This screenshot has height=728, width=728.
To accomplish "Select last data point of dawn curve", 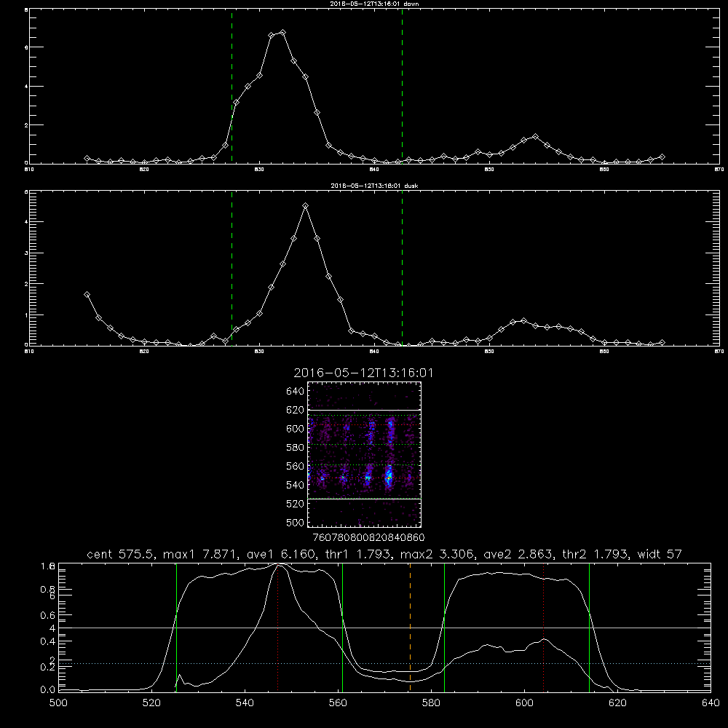I will point(662,157).
